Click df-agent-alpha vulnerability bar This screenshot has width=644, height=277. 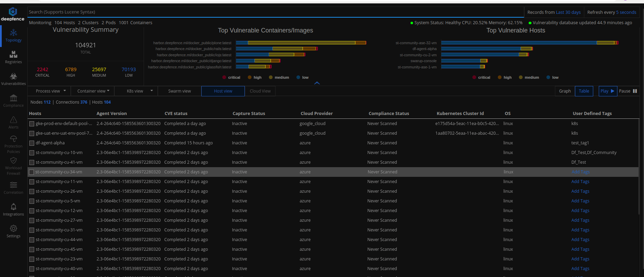487,49
